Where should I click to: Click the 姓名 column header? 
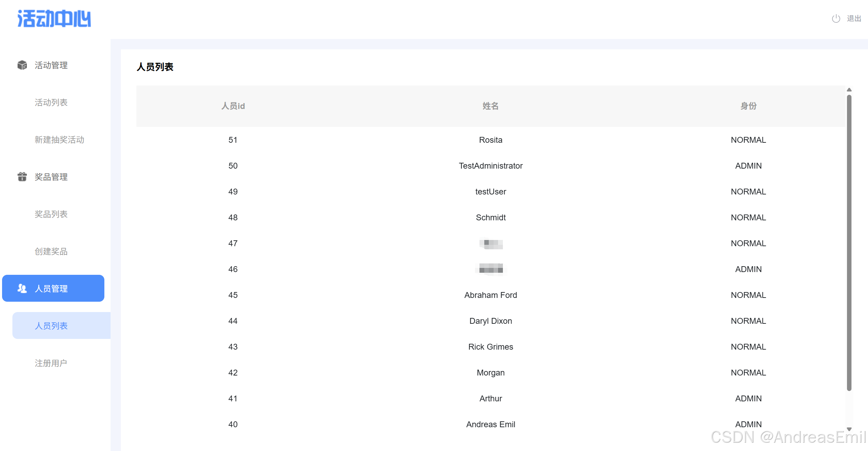[x=490, y=106]
